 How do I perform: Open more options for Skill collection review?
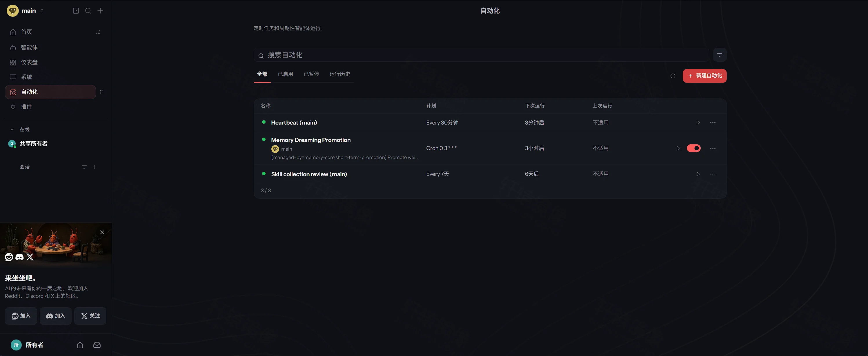point(713,174)
